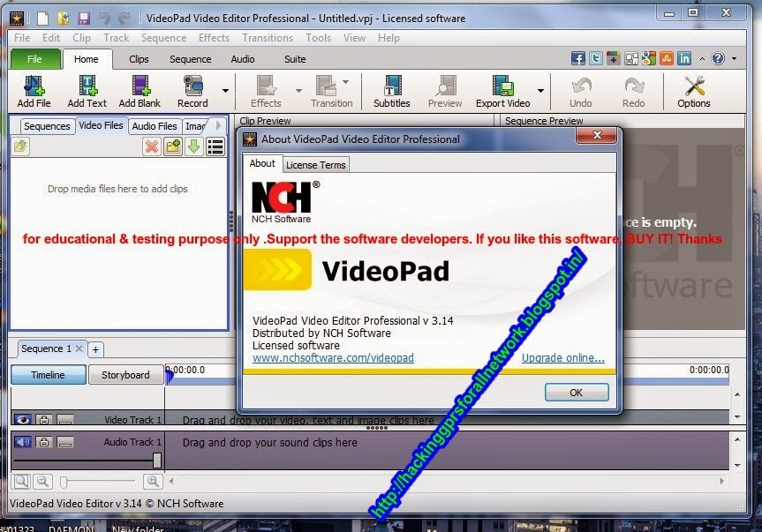Open the File menu
The height and width of the screenshot is (532, 762).
tap(22, 38)
